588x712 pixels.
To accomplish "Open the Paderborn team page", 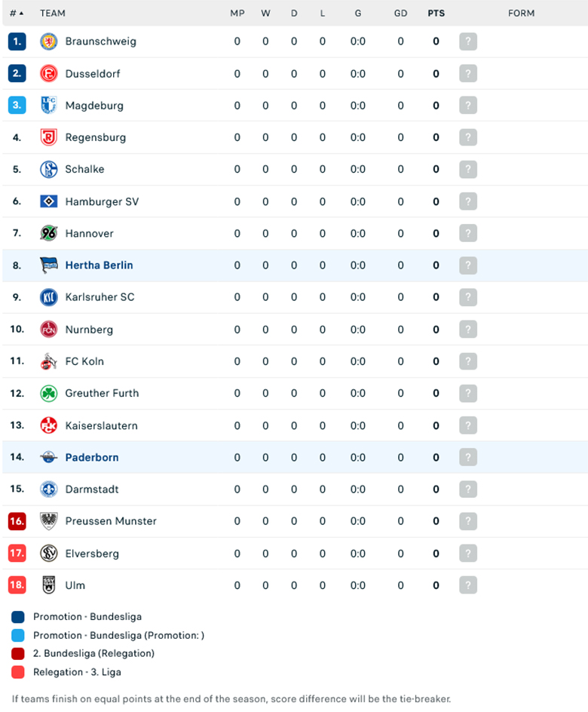I will coord(92,457).
